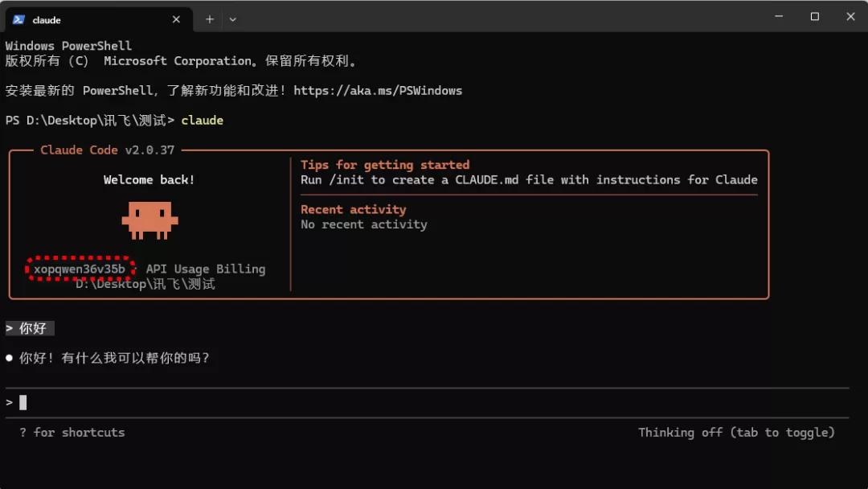Click the 'xopqwen36v35b' model name
Viewport: 868px width, 489px height.
pos(80,269)
